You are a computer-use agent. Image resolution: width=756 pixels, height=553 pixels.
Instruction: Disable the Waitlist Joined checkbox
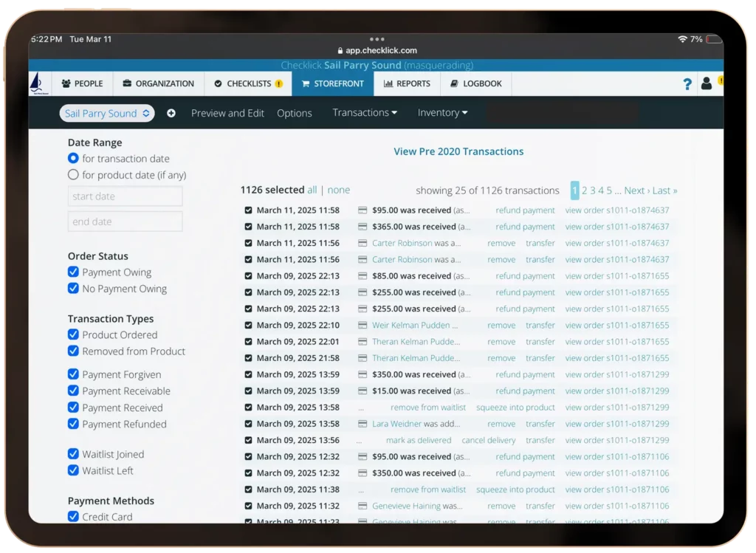point(73,454)
